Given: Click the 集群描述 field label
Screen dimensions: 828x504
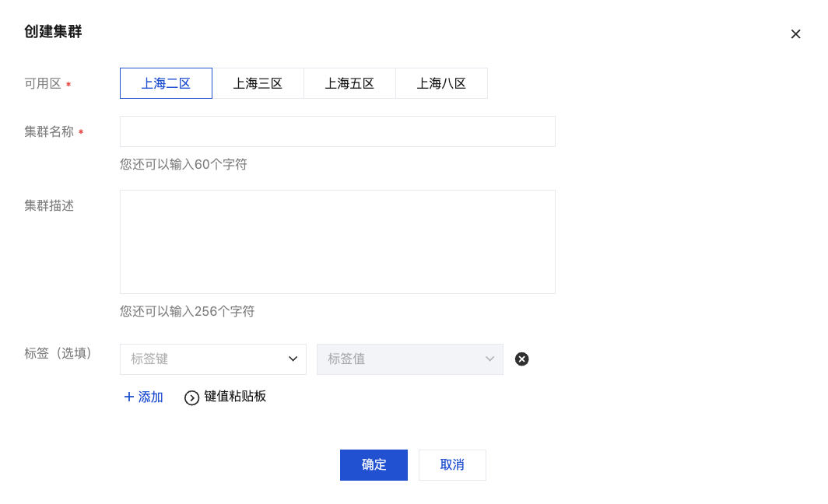Looking at the screenshot, I should click(x=49, y=206).
